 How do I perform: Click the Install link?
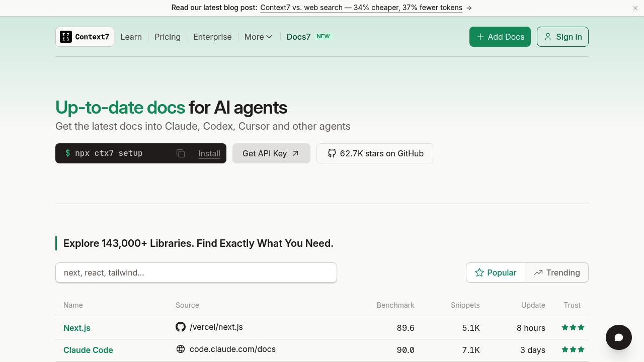[x=209, y=153]
